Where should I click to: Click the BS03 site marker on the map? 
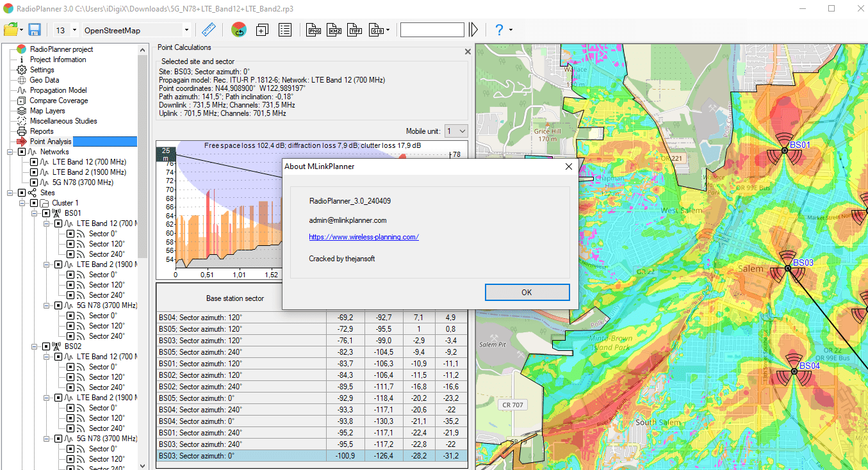tap(787, 269)
